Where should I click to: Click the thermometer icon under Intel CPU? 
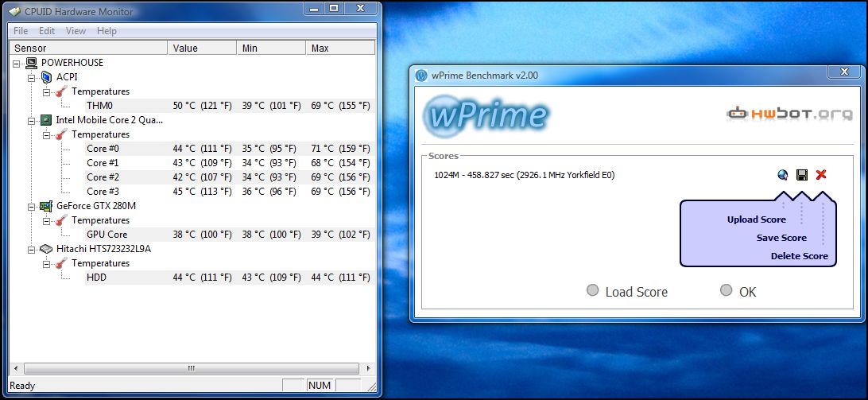61,134
